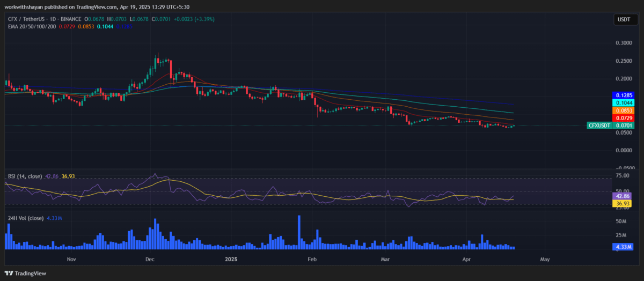Click the Dec label on time axis

150,260
